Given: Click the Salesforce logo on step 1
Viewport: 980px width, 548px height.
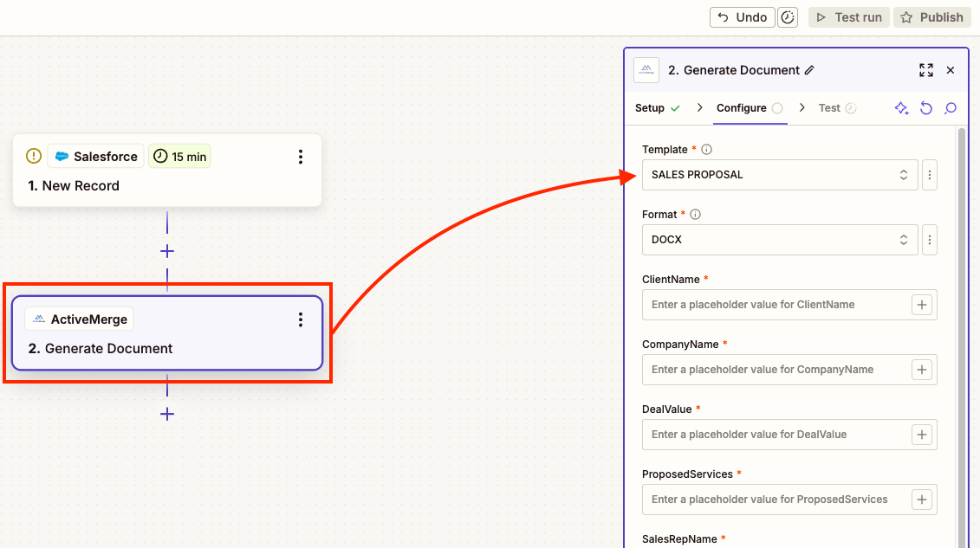Looking at the screenshot, I should [61, 156].
